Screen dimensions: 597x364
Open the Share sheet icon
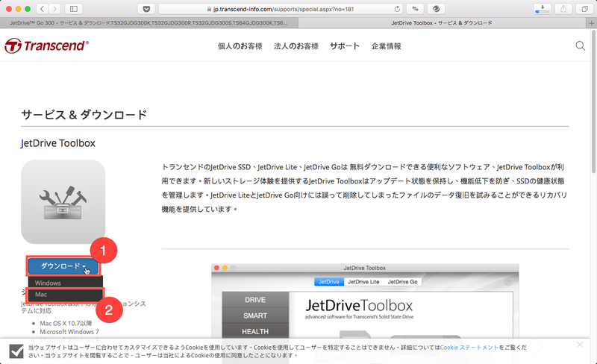click(563, 9)
